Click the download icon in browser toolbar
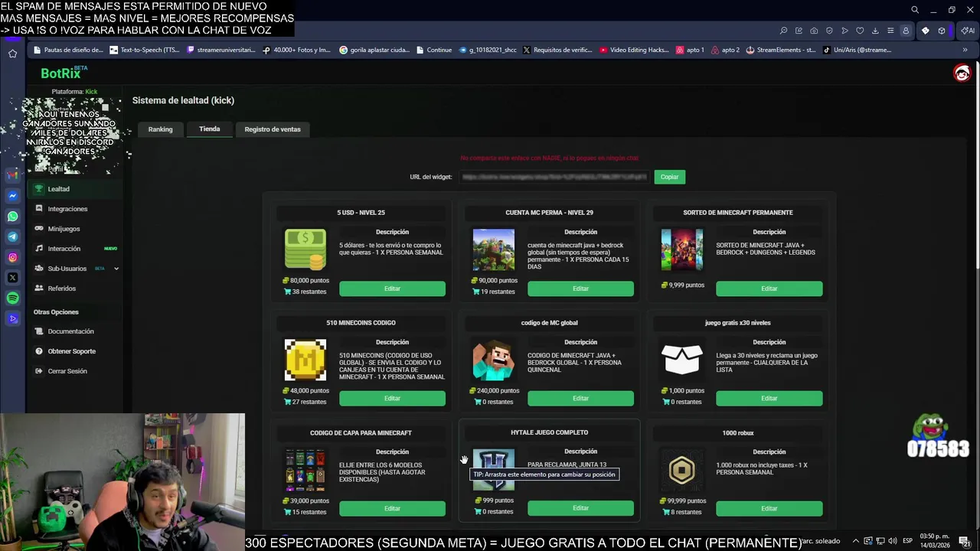Screen dimensions: 980x551 [x=875, y=31]
